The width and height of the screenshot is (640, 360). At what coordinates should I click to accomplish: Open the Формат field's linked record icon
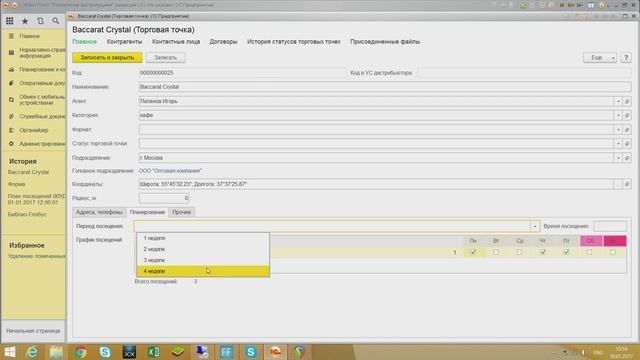[627, 130]
